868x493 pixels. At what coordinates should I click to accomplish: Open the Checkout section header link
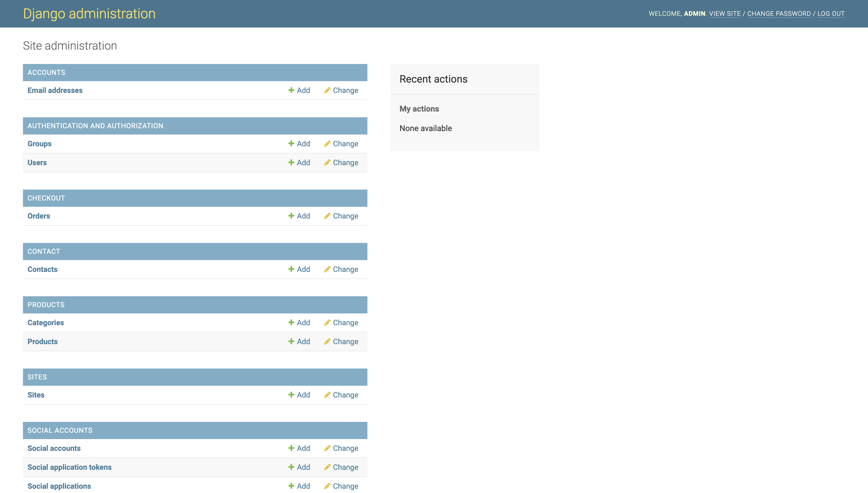pos(46,198)
